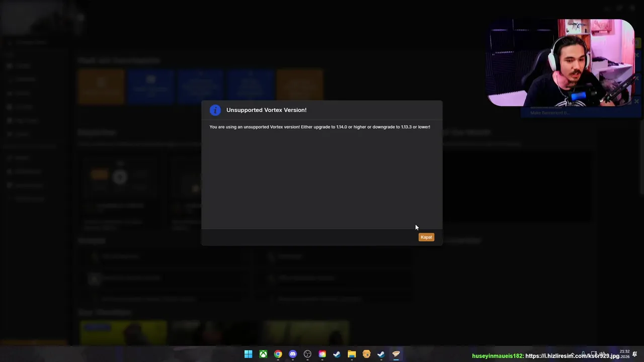Viewport: 644px width, 362px height.
Task: Open Google Chrome from the taskbar
Action: 278,354
